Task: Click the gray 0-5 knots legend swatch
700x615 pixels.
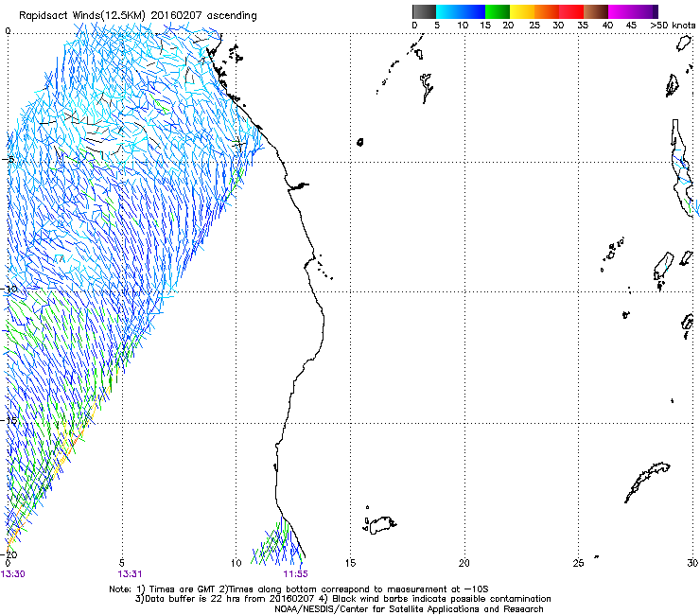Action: point(424,11)
